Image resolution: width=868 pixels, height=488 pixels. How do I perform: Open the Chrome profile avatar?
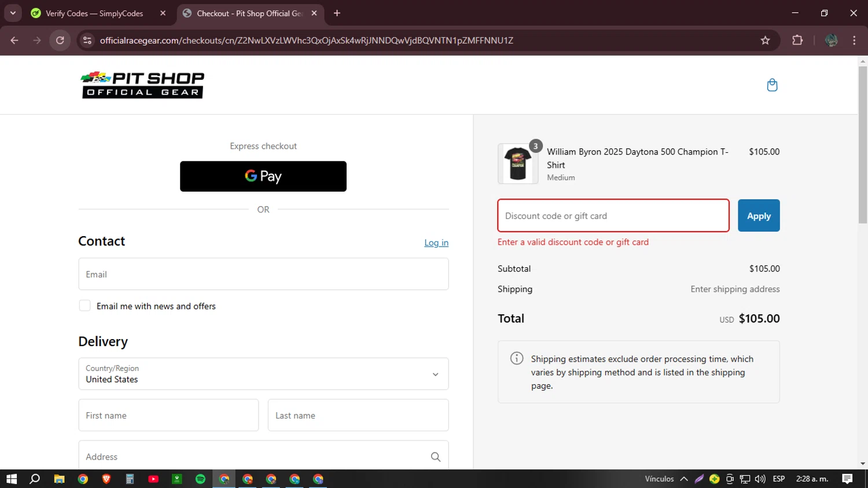[x=832, y=40]
